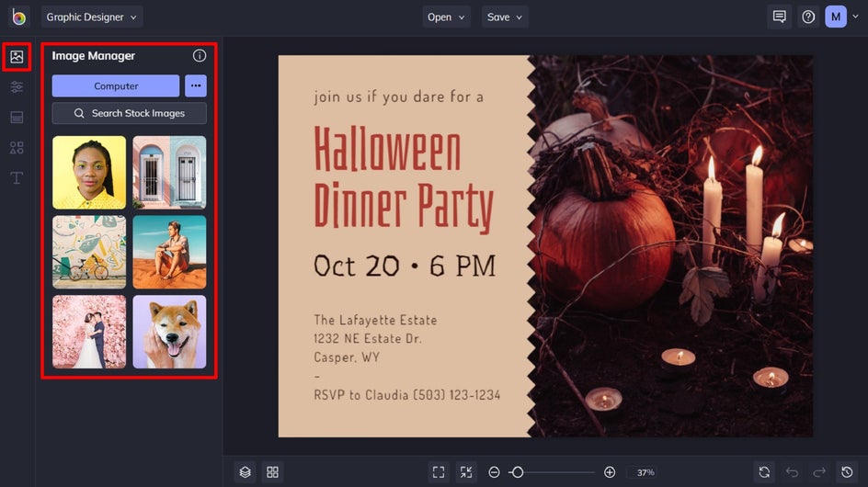Open the Customize sliders sidebar tab
The image size is (868, 487).
pyautogui.click(x=17, y=87)
